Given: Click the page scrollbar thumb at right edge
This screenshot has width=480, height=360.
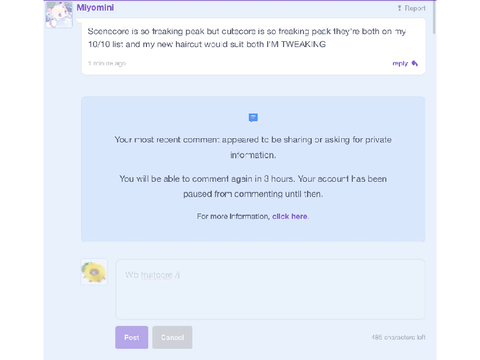Looking at the screenshot, I should (x=434, y=17).
